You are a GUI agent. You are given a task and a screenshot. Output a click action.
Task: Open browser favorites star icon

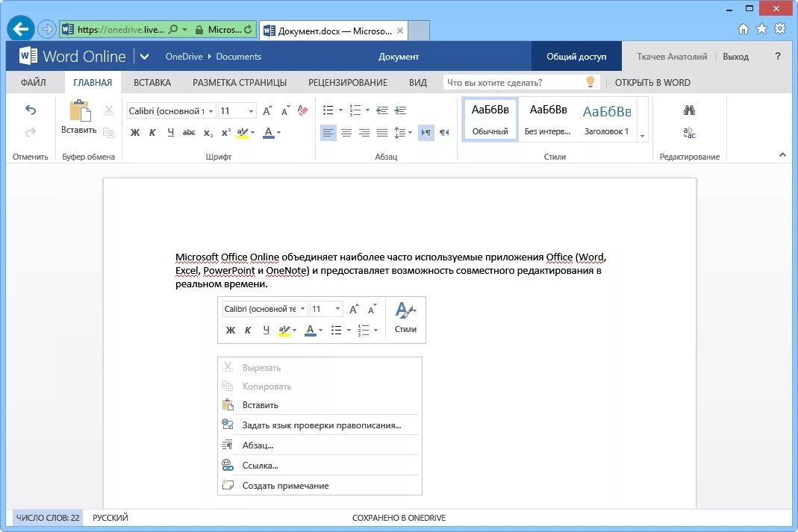coord(761,28)
